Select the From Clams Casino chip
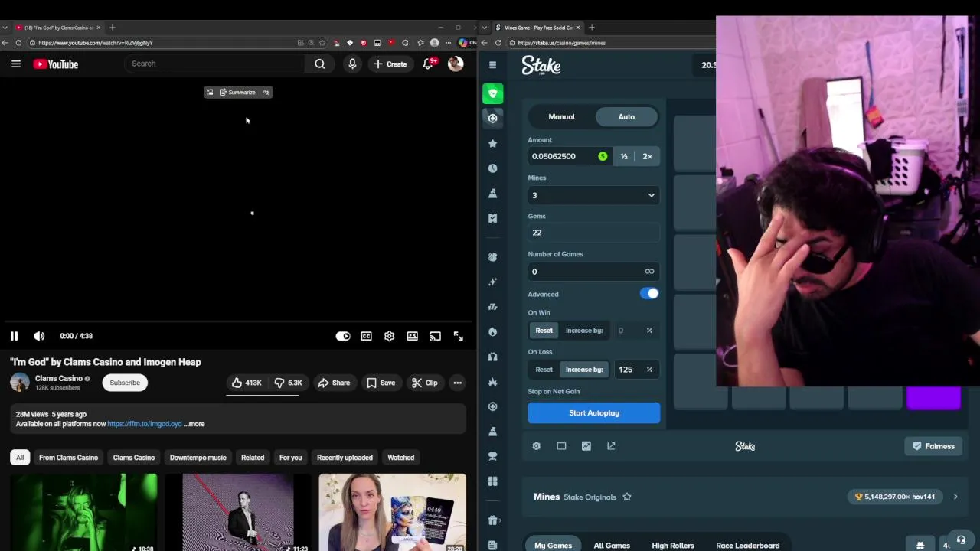 tap(68, 458)
